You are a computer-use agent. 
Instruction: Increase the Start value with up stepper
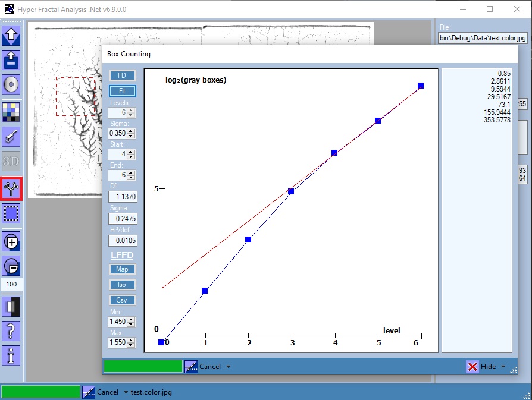pos(132,152)
